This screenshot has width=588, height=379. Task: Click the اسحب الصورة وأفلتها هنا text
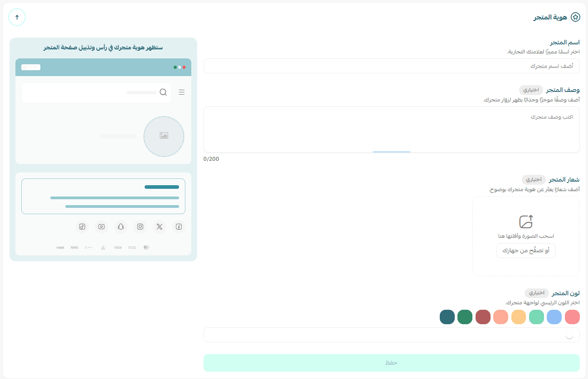[526, 236]
